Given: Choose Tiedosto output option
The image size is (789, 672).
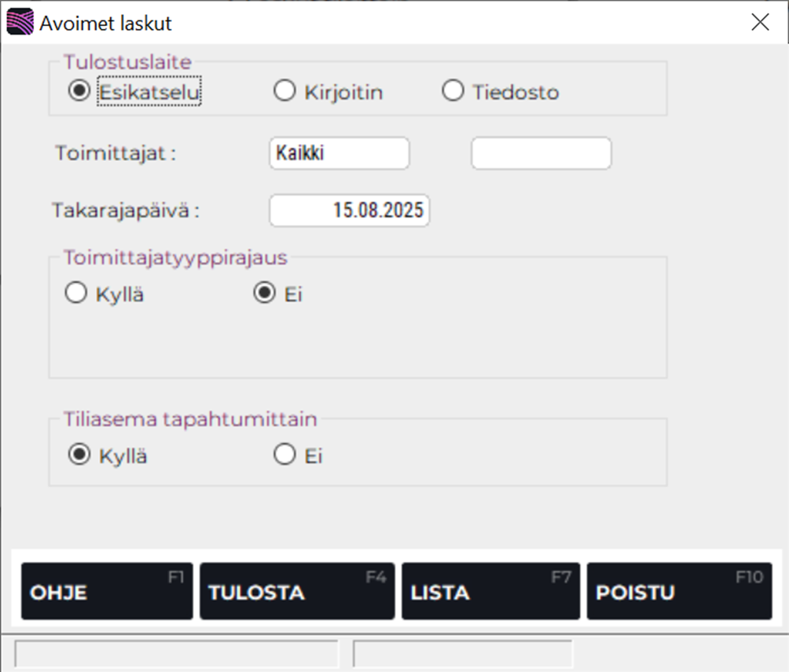Looking at the screenshot, I should pos(453,90).
